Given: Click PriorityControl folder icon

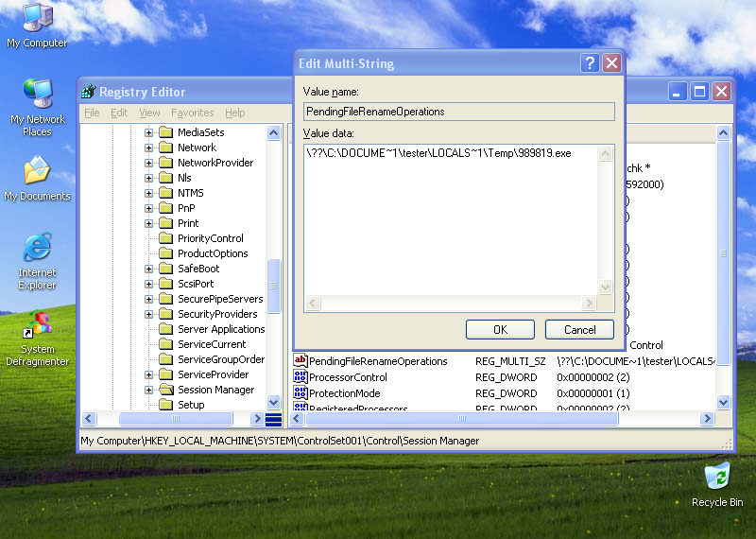Looking at the screenshot, I should pos(166,238).
